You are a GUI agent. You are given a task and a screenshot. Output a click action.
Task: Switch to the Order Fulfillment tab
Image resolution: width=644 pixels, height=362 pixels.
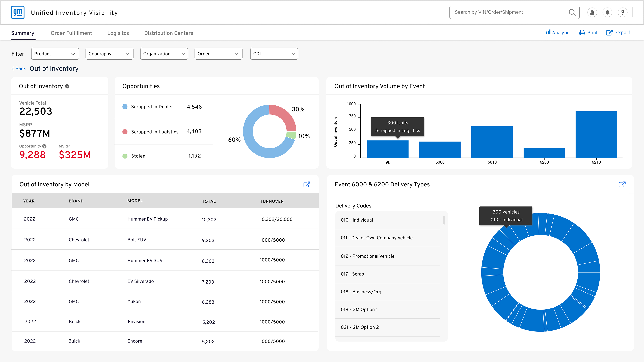(x=71, y=33)
